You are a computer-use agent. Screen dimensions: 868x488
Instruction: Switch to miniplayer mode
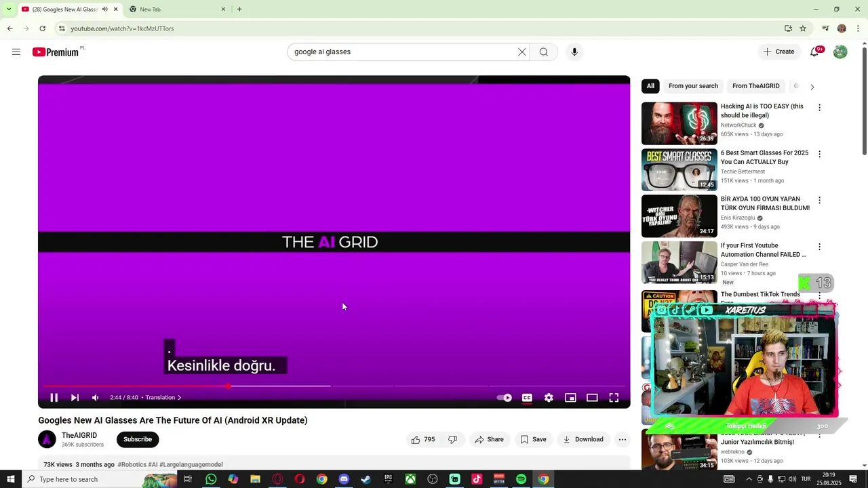pos(570,398)
